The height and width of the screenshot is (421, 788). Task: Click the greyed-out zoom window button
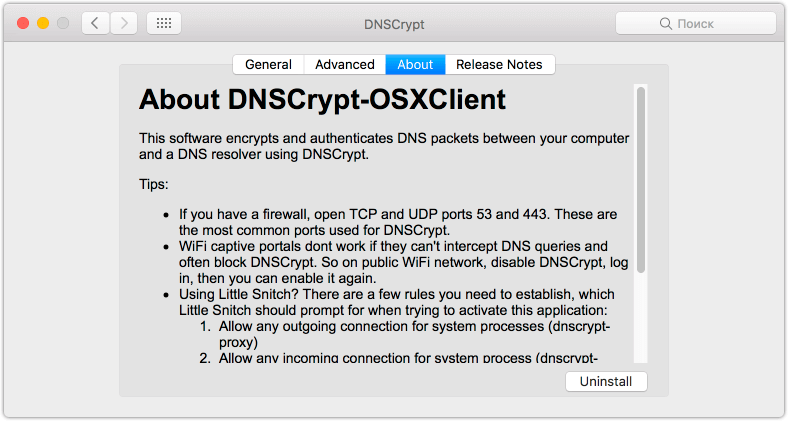click(63, 23)
